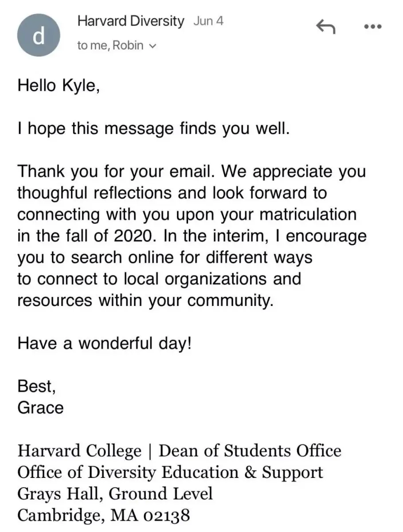
Task: Tap the Jun 4 date stamp
Action: click(208, 22)
